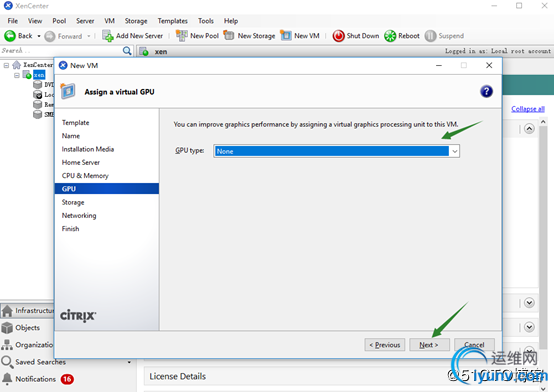Image resolution: width=554 pixels, height=392 pixels.
Task: Open the Objects navigation view
Action: 28,328
